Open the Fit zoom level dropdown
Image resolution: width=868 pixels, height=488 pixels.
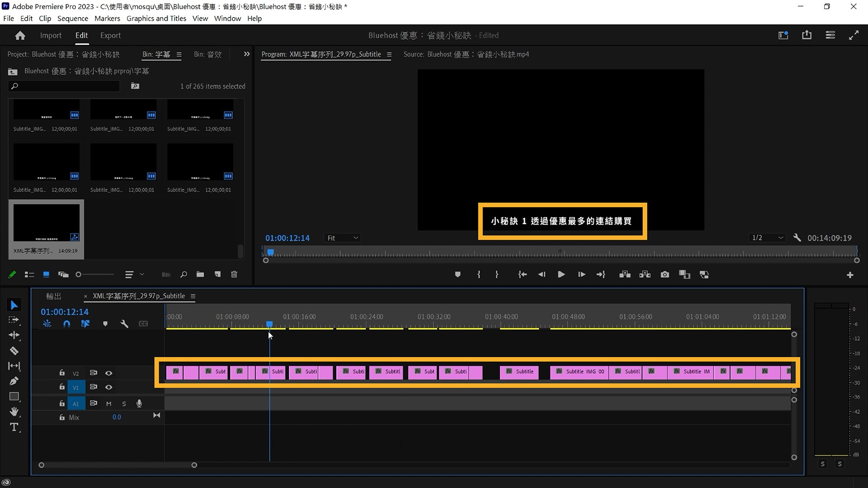click(342, 238)
